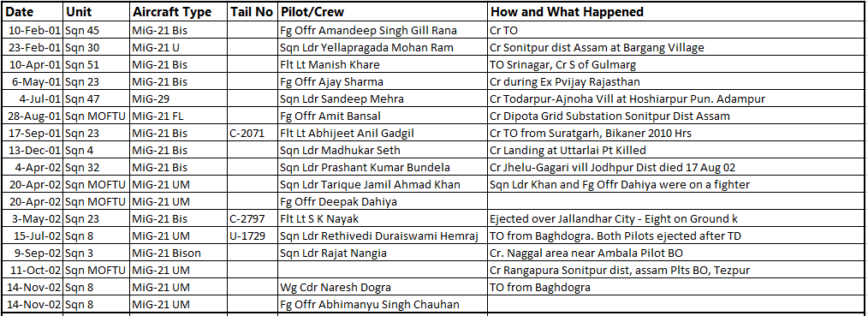Select the cell for Sqn Ldr Sandeep Mehra
The height and width of the screenshot is (316, 868).
point(383,99)
